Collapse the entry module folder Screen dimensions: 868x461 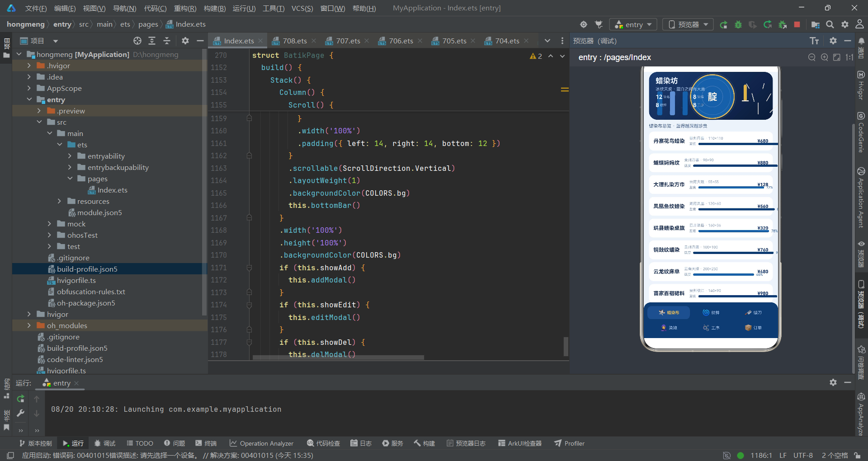[x=29, y=99]
